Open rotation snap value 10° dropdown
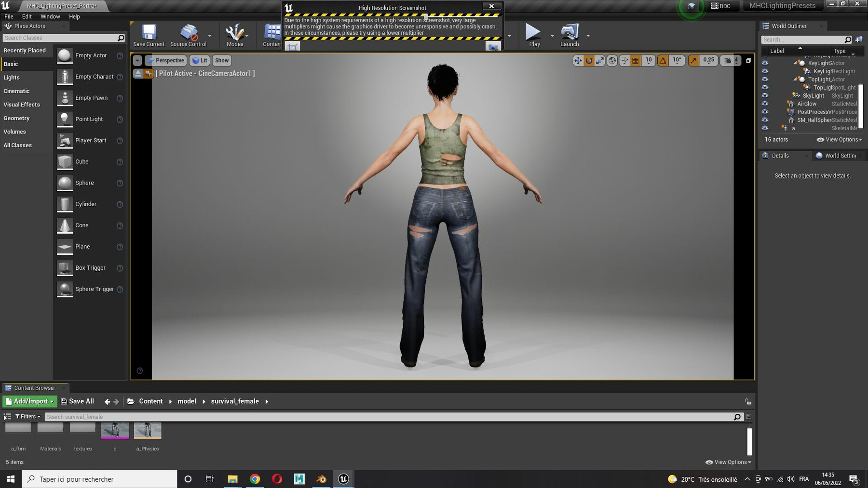 point(677,60)
